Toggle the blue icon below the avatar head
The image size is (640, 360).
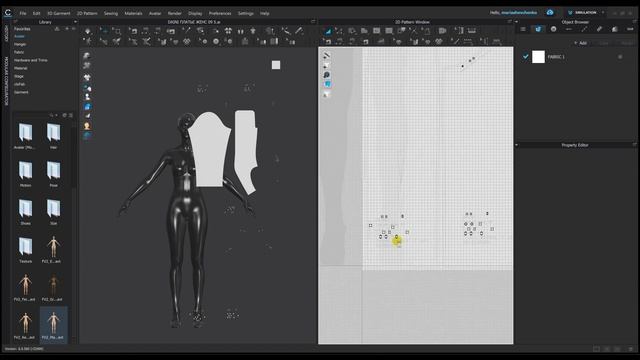coord(87,136)
